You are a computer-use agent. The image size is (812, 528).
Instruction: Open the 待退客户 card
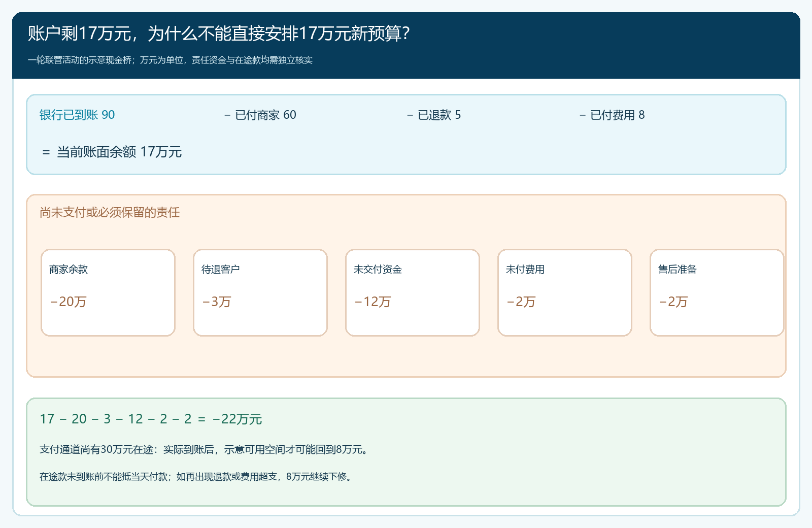(x=260, y=292)
